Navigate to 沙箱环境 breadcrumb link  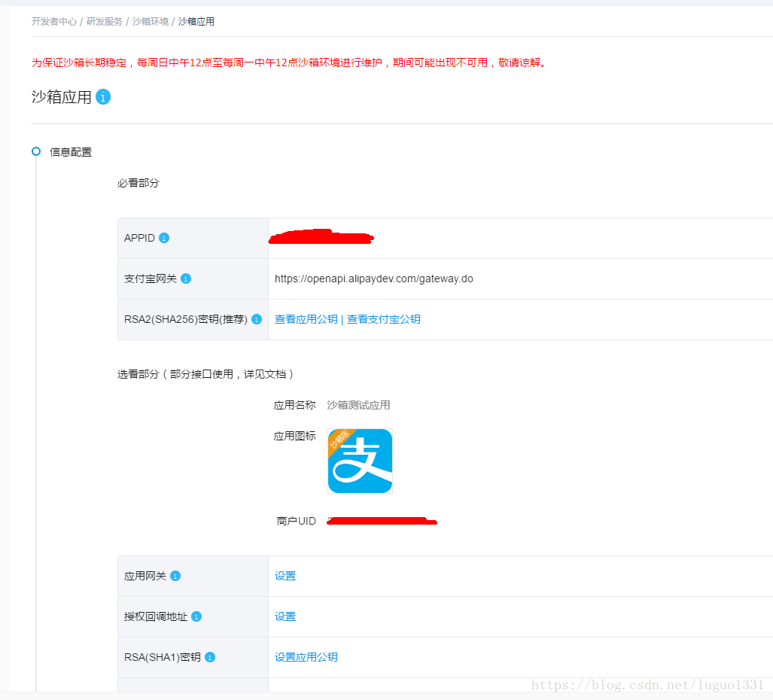151,22
